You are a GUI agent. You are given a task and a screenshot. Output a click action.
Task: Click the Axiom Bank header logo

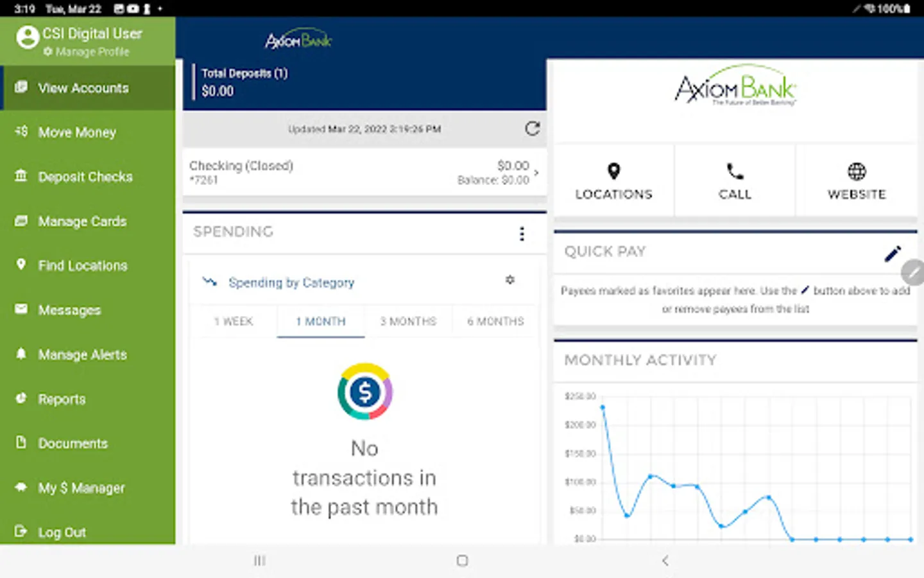pos(298,40)
